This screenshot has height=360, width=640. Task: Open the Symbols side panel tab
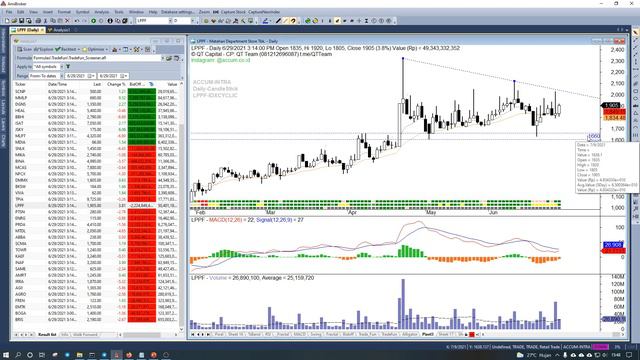[x=3, y=88]
